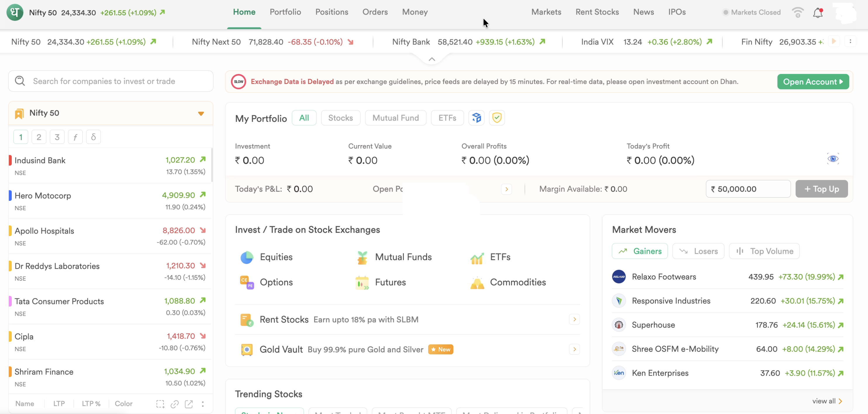Open Options trading option
868x414 pixels.
coord(266,282)
